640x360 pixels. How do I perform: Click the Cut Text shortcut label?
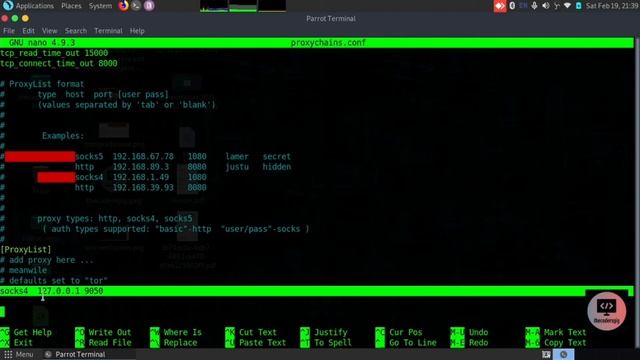pyautogui.click(x=258, y=332)
